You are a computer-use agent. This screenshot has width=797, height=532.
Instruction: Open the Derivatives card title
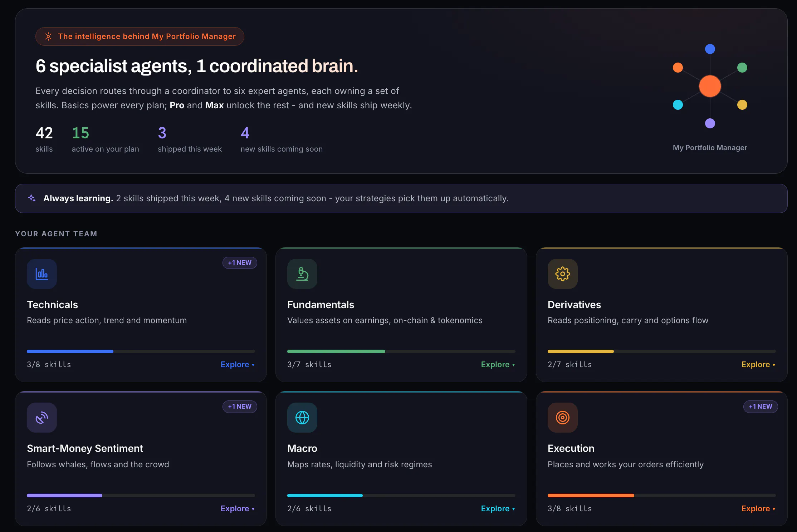574,305
